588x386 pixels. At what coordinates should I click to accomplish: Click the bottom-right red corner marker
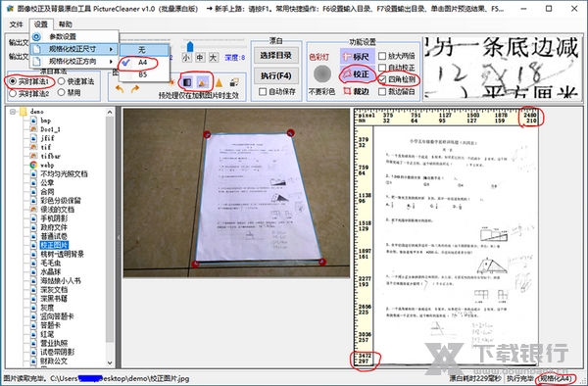click(322, 262)
